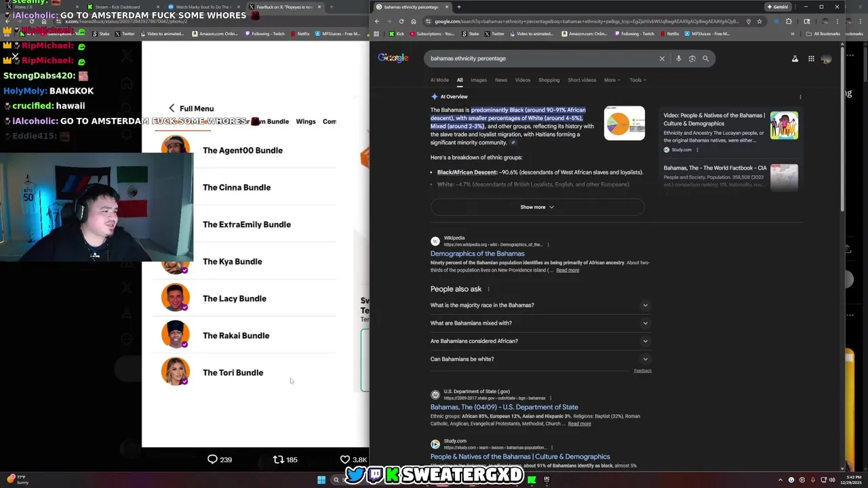Switch to Shopping results tab
This screenshot has height=488, width=868.
coord(549,80)
